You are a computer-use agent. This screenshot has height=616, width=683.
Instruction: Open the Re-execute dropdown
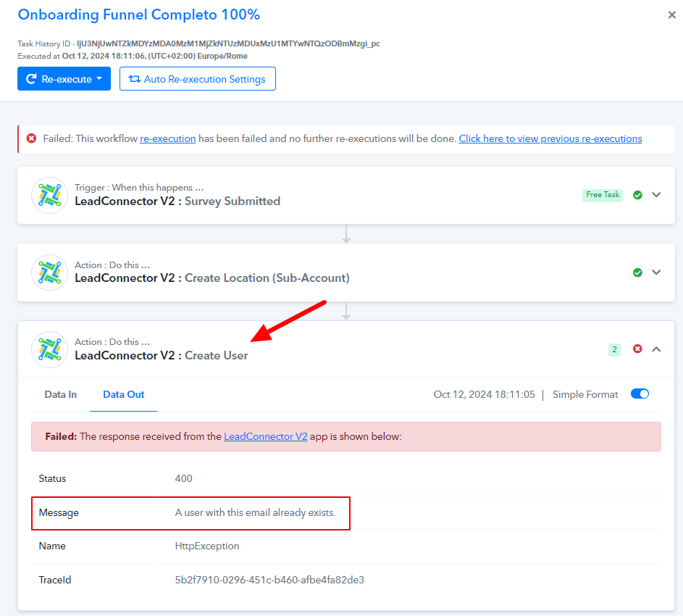tap(64, 79)
